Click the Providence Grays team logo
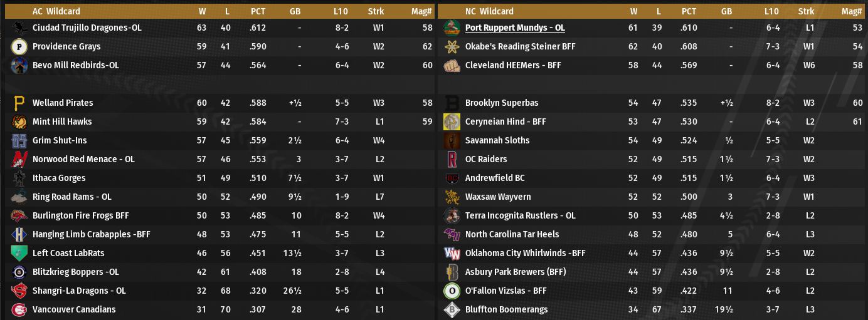 [19, 46]
